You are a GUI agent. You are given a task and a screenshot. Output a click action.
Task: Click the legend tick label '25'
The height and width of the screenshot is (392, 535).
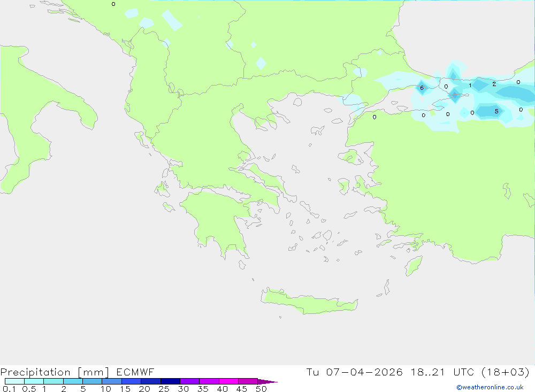pyautogui.click(x=164, y=389)
